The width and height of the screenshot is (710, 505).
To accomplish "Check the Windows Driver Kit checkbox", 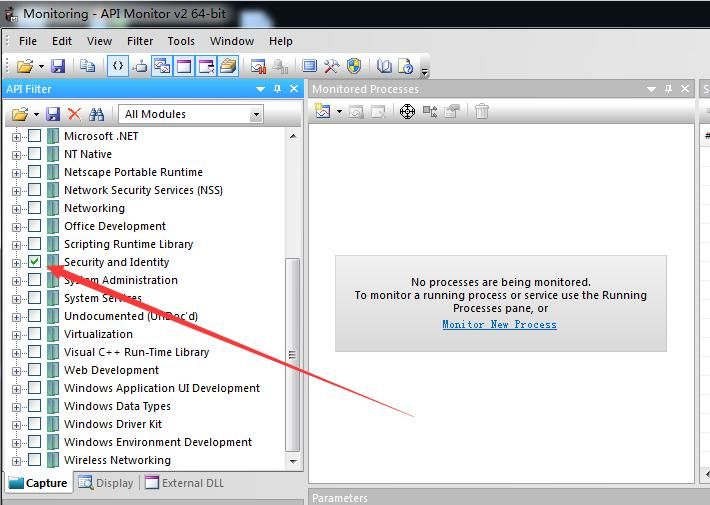I will point(35,424).
